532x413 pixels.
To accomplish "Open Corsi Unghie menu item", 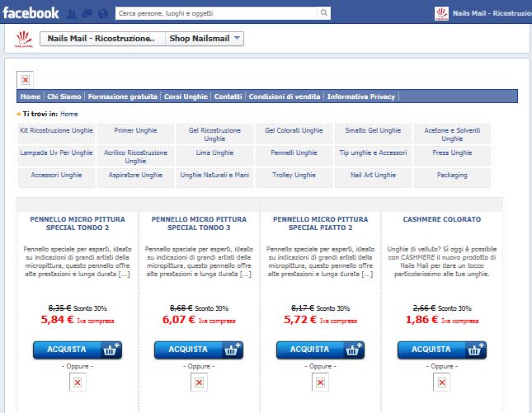I will point(186,96).
